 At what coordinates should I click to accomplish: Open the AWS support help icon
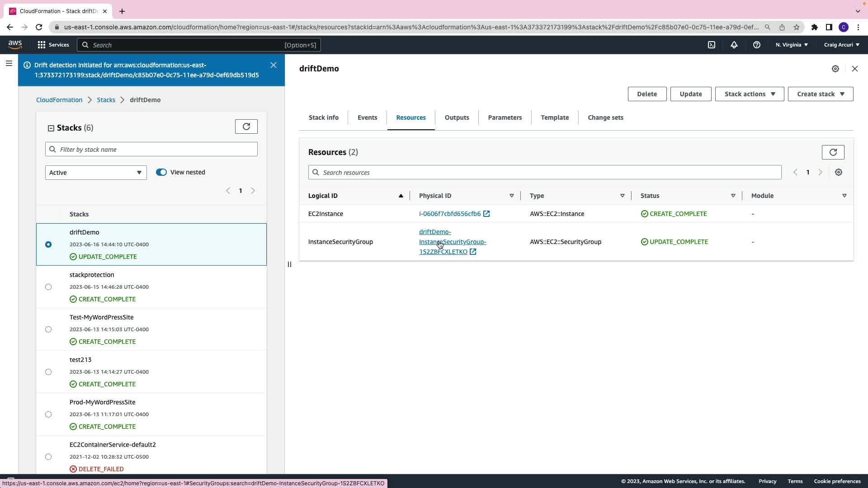757,45
